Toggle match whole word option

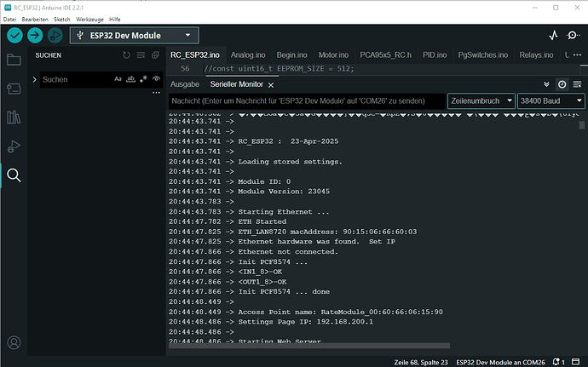(130, 78)
